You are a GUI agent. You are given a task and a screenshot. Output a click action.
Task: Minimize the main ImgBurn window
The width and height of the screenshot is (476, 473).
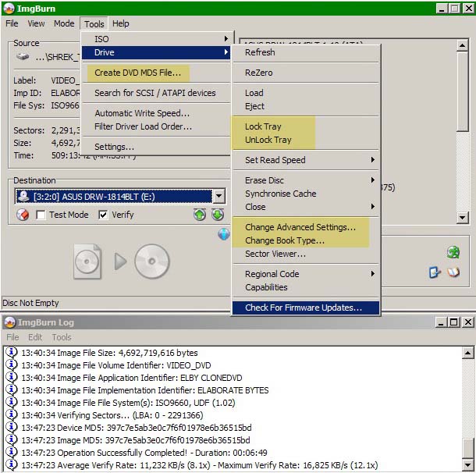pyautogui.click(x=442, y=9)
